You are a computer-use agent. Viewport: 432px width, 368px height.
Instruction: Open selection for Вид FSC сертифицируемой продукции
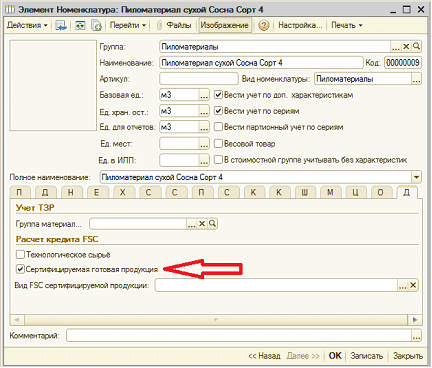coord(403,285)
